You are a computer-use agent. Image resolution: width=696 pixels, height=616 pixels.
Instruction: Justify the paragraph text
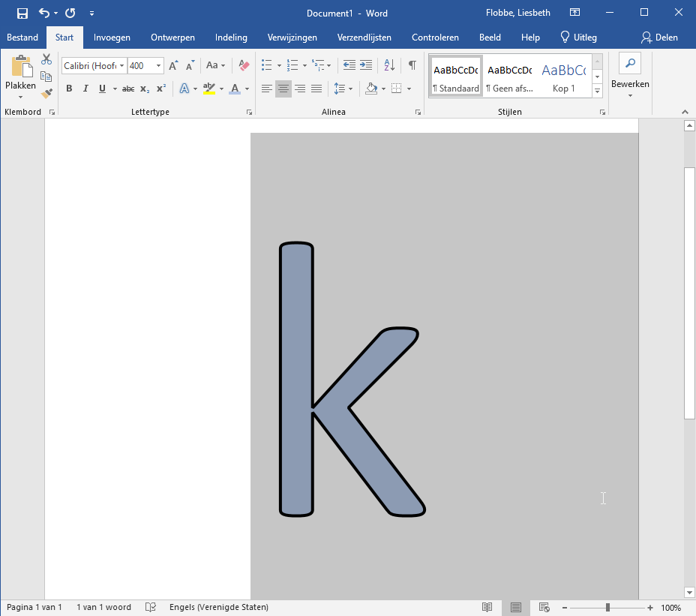coord(316,89)
